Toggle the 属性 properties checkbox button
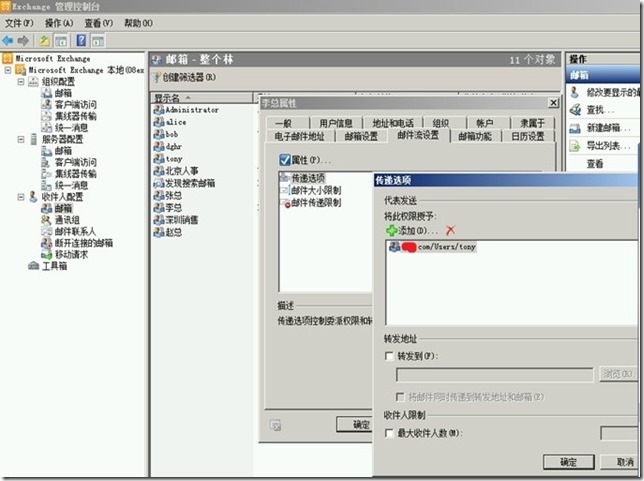This screenshot has width=644, height=481. (285, 160)
